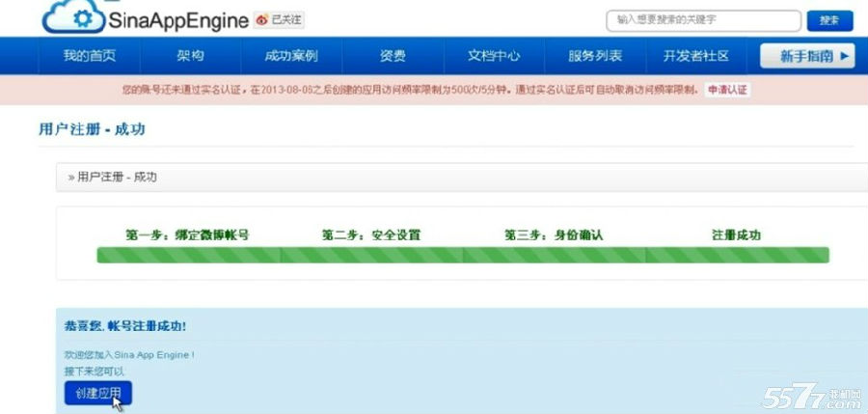
Task: Open the 成功案例 navigation item
Action: point(291,55)
